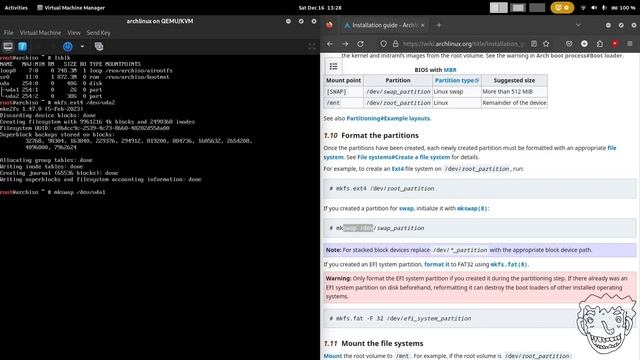Toggle reader view in the address bar
The image size is (640, 360).
point(534,44)
